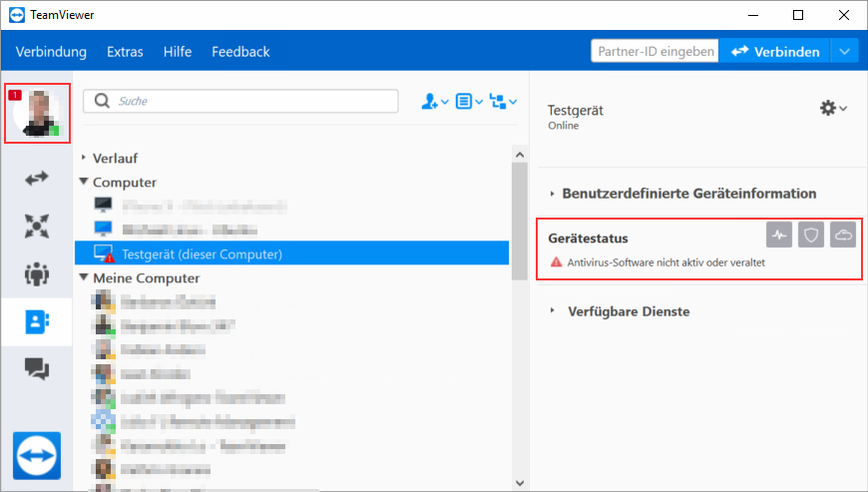Image resolution: width=868 pixels, height=492 pixels.
Task: Open the group structure dropdown
Action: (503, 101)
